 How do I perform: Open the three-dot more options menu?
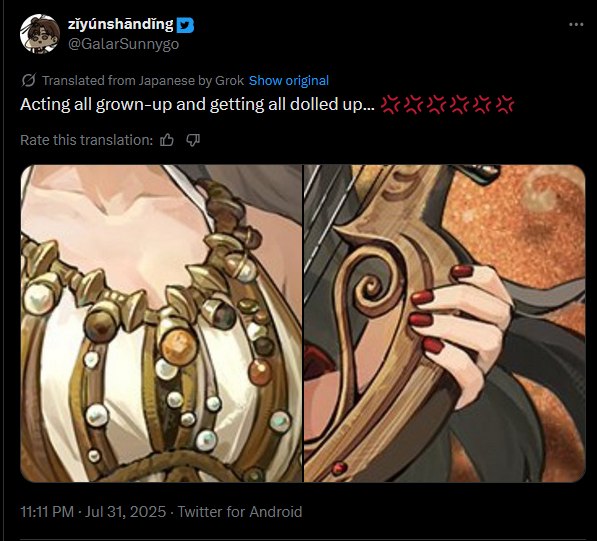coord(576,25)
